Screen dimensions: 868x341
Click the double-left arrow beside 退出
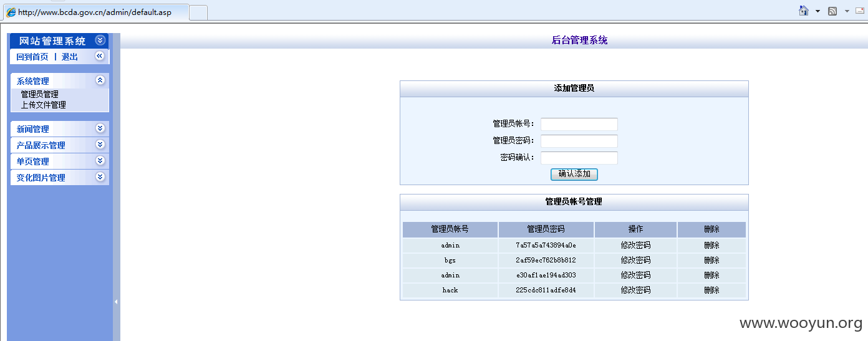tap(99, 56)
